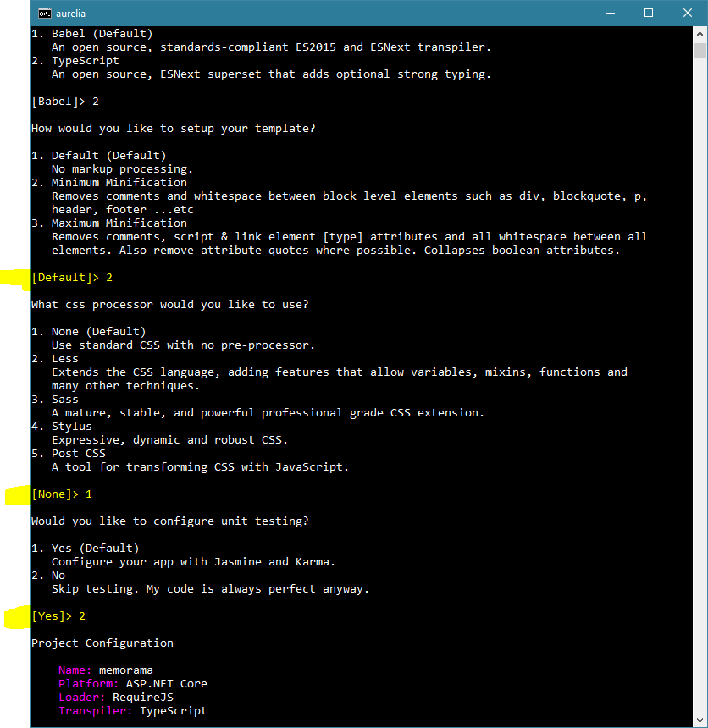708x728 pixels.
Task: Click the Project Configuration heading text
Action: point(102,643)
